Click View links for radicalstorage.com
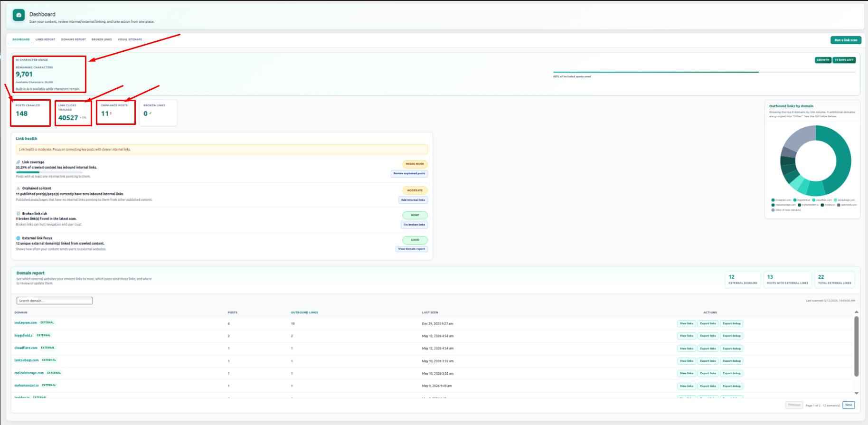 pos(687,373)
